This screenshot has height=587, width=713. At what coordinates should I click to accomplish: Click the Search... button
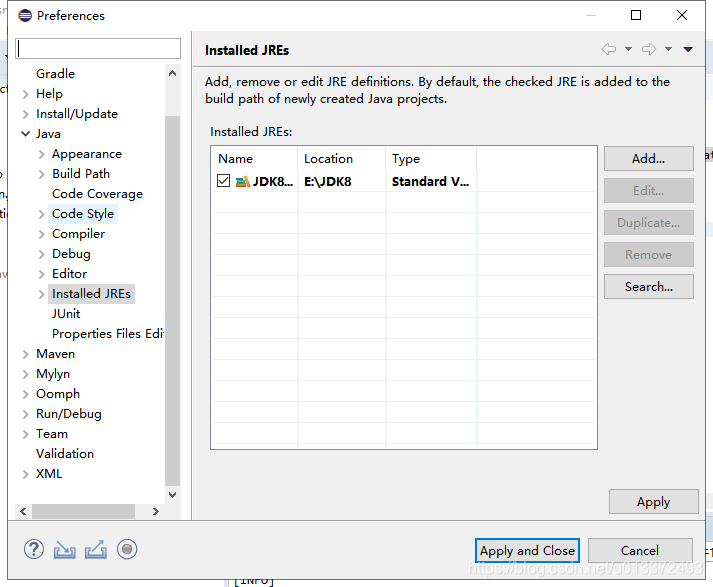tap(648, 286)
